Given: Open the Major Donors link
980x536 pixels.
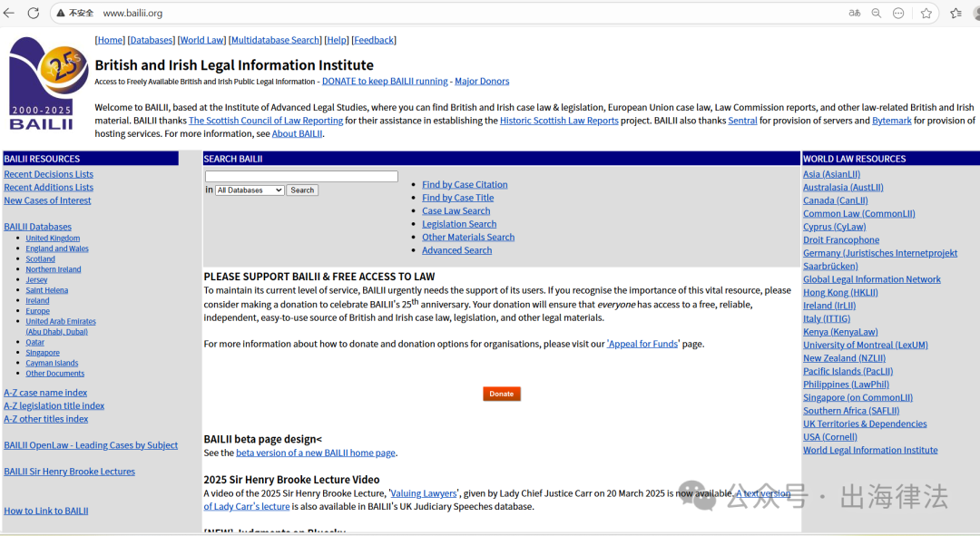Looking at the screenshot, I should pos(482,82).
